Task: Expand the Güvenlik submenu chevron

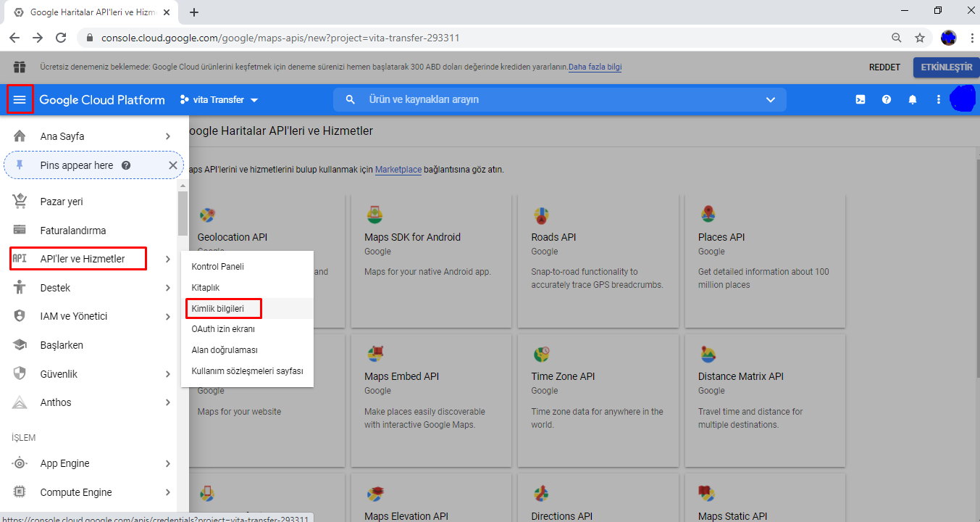Action: (168, 374)
